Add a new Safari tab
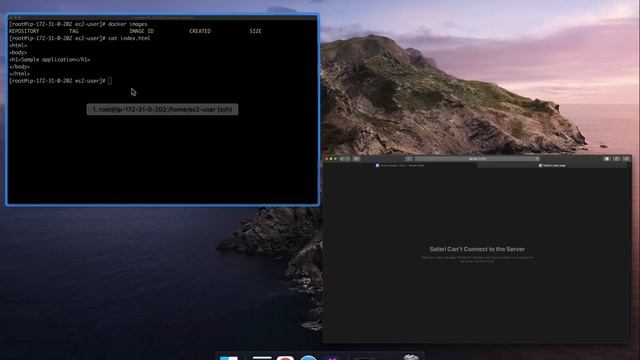This screenshot has width=640, height=360. [x=629, y=165]
